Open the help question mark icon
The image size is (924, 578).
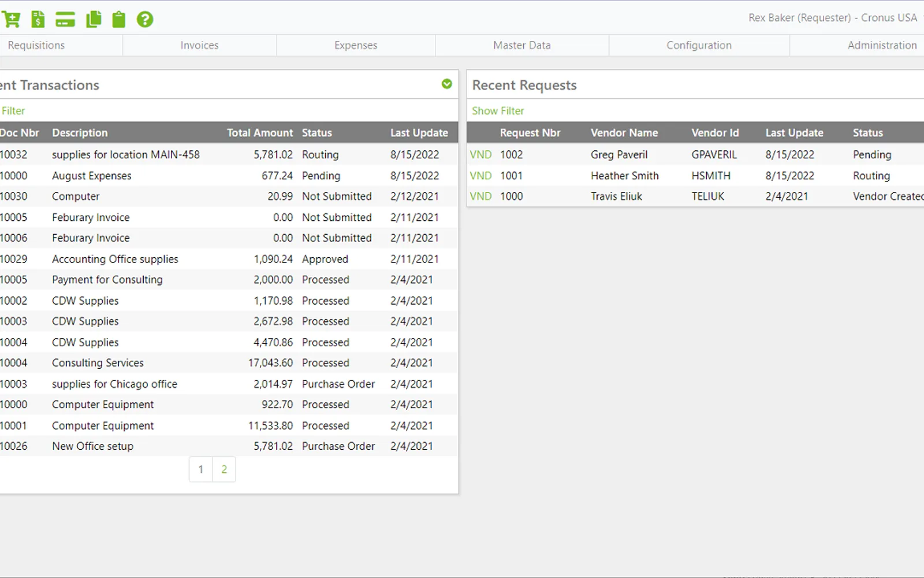145,19
